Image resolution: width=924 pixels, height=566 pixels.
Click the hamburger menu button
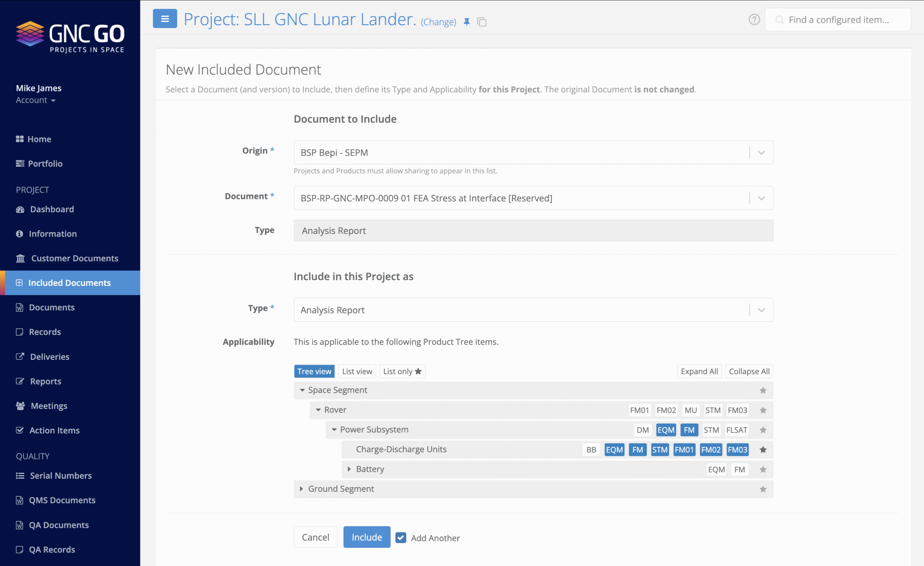165,19
